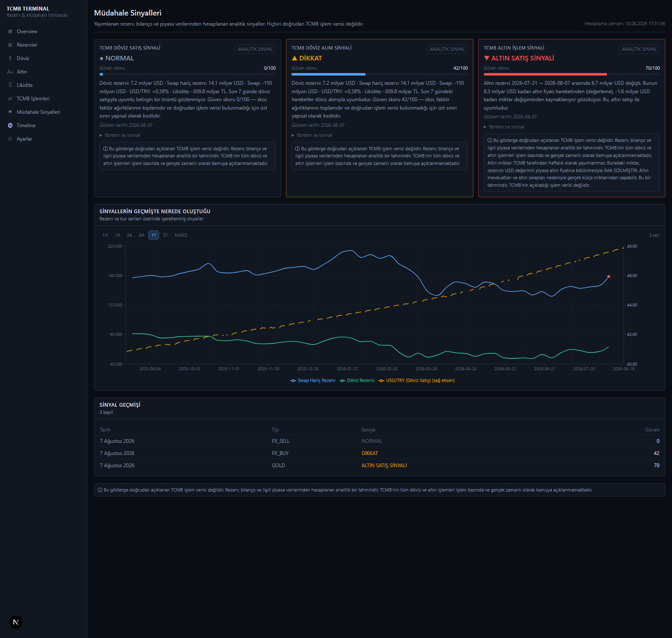Click the Altın signal red confidence bar
Image resolution: width=672 pixels, height=638 pixels.
[545, 74]
